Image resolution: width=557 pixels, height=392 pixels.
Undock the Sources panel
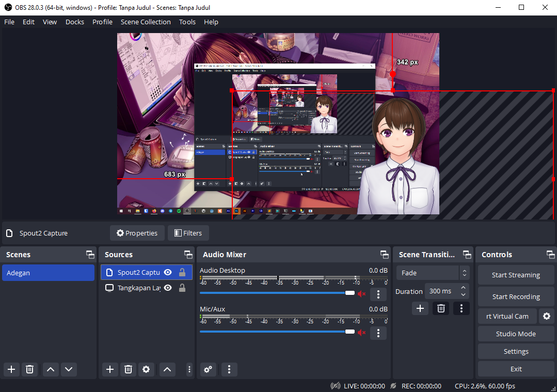188,255
